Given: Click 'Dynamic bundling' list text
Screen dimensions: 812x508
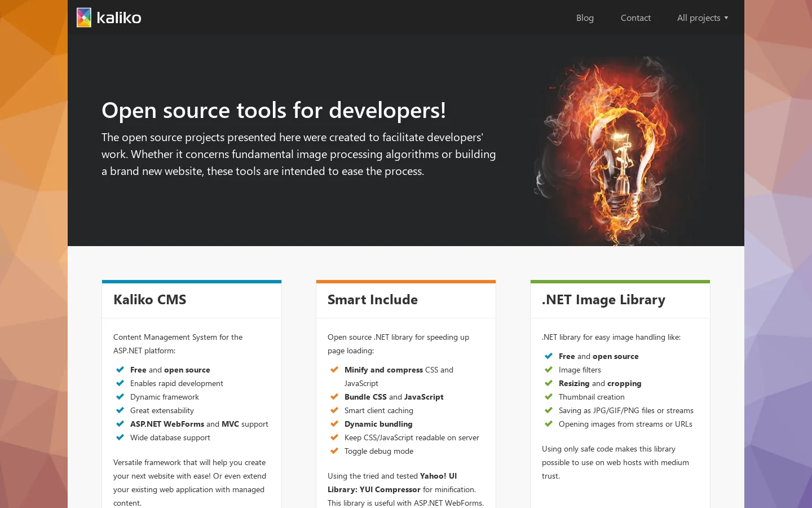Looking at the screenshot, I should [378, 424].
